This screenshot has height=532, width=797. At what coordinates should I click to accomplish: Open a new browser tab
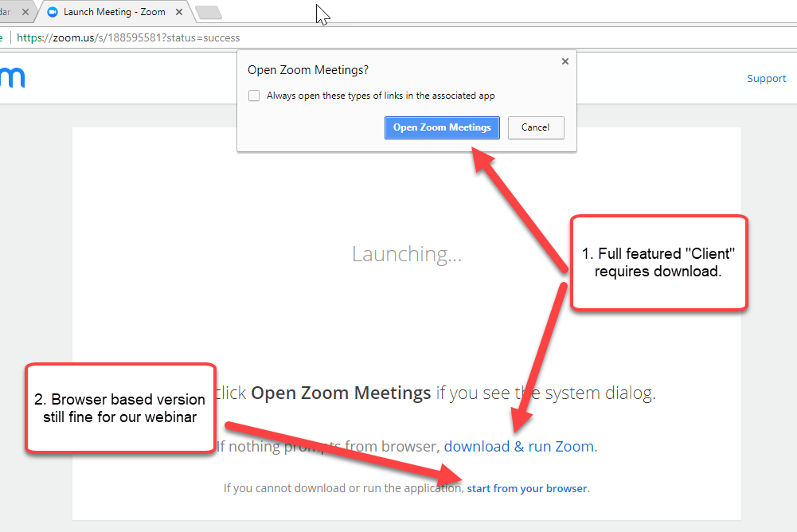[209, 13]
